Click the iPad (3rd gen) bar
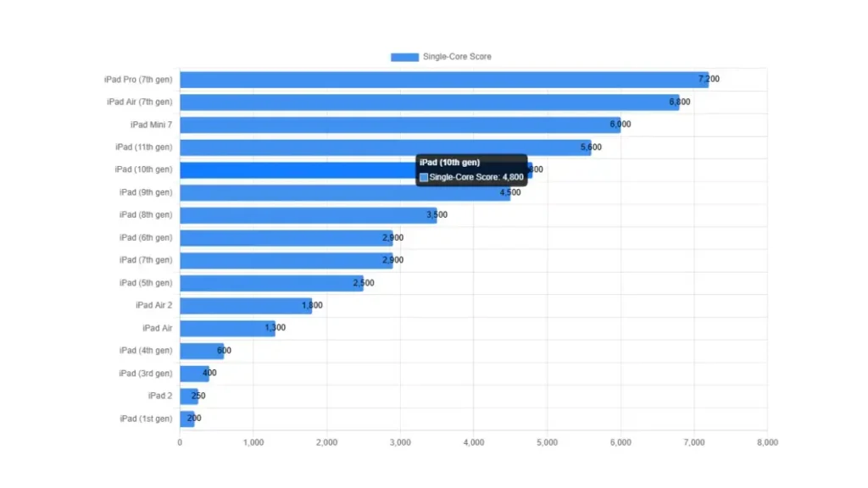The image size is (868, 488). [x=194, y=374]
